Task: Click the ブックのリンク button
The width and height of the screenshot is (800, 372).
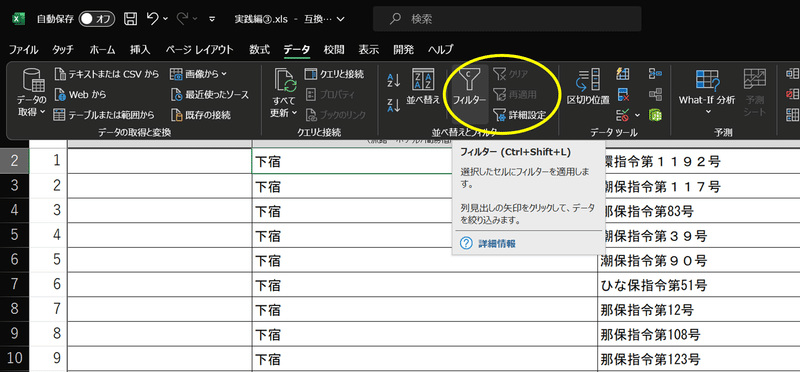Action: coord(335,115)
